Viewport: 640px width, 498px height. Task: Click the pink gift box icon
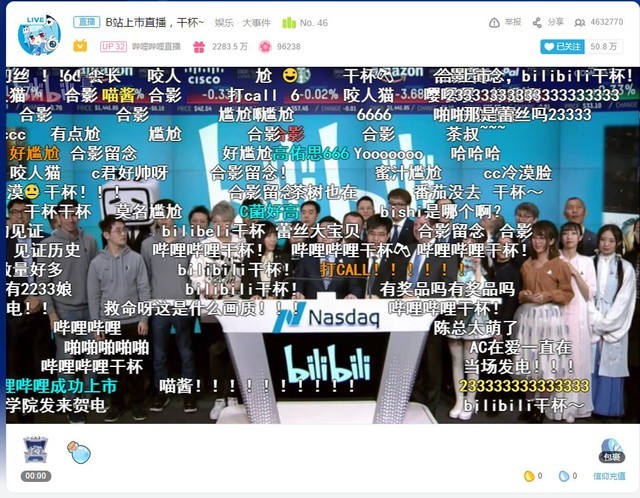click(199, 47)
